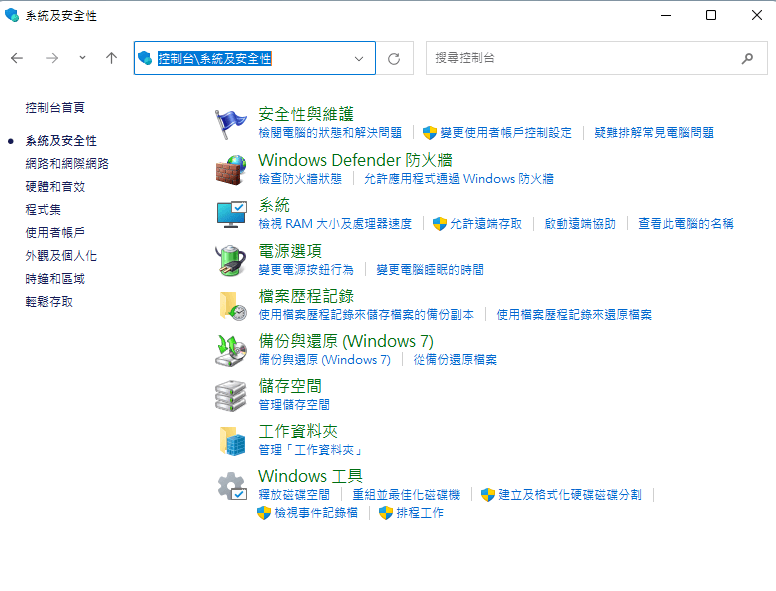
Task: Open the 工作資料夾 heading
Action: tap(298, 431)
